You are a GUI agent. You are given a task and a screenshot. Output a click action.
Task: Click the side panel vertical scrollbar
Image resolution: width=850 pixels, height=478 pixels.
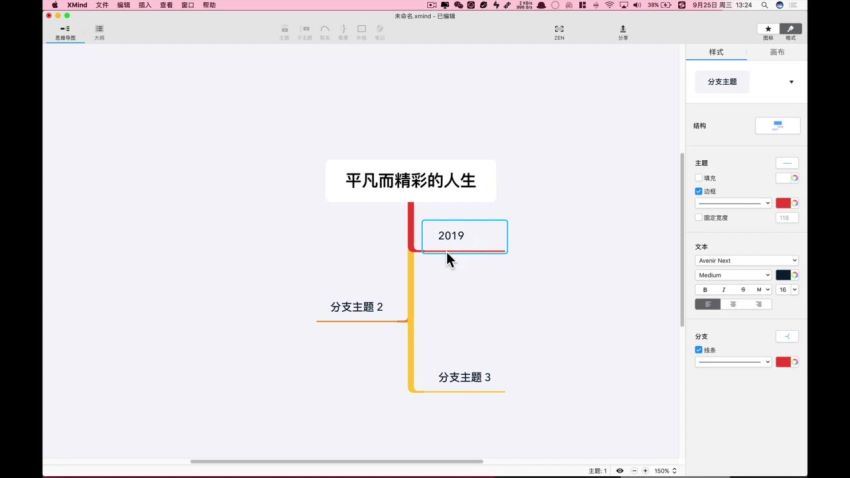click(x=682, y=240)
